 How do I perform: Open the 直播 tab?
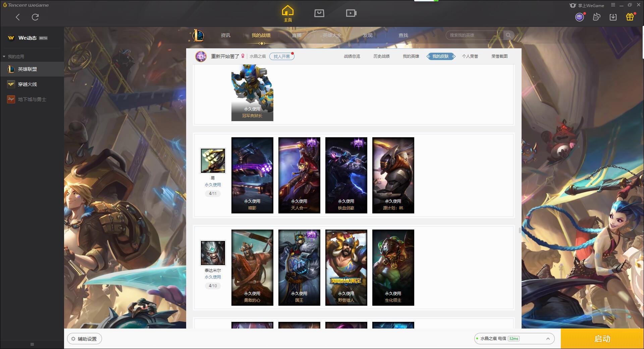[297, 35]
